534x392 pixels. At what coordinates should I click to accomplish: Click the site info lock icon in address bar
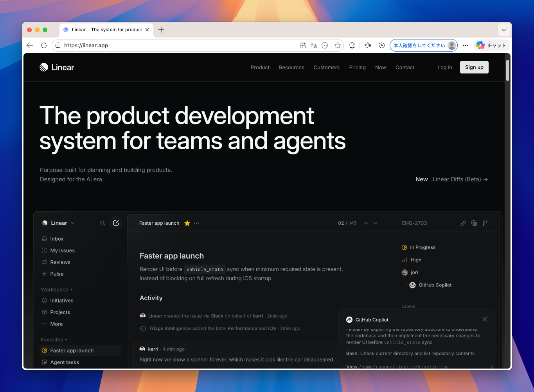(58, 45)
